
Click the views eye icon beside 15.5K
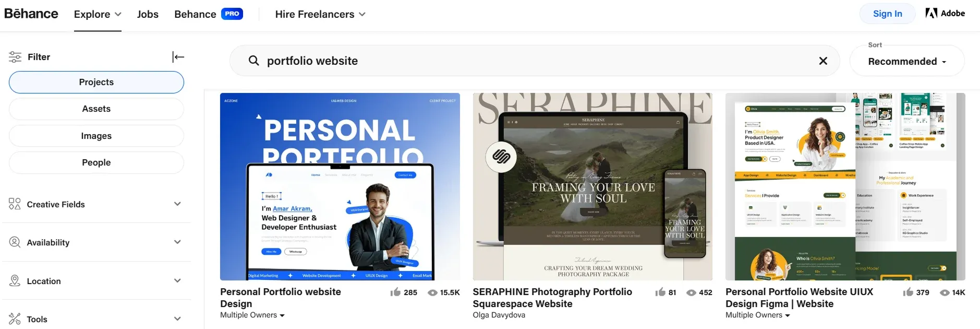(x=432, y=292)
